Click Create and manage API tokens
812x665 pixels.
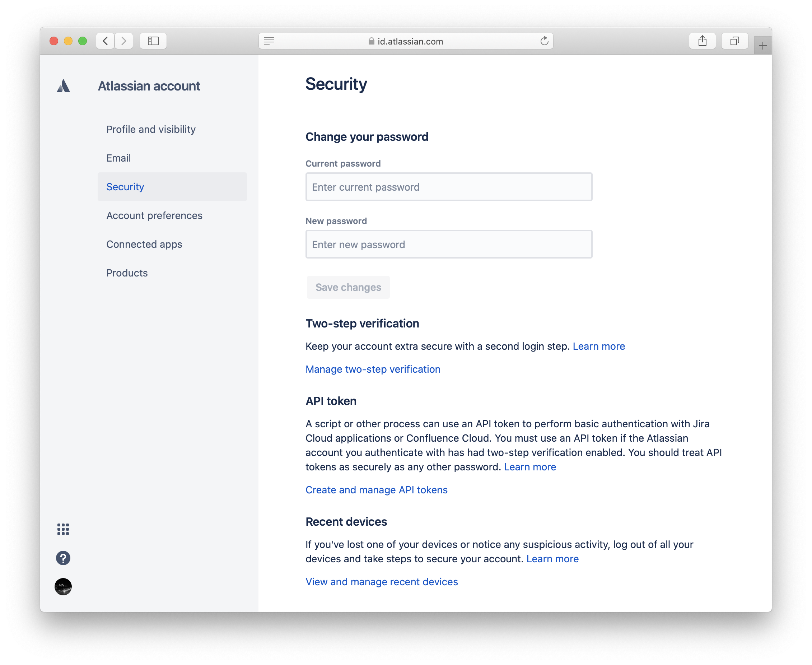click(376, 490)
